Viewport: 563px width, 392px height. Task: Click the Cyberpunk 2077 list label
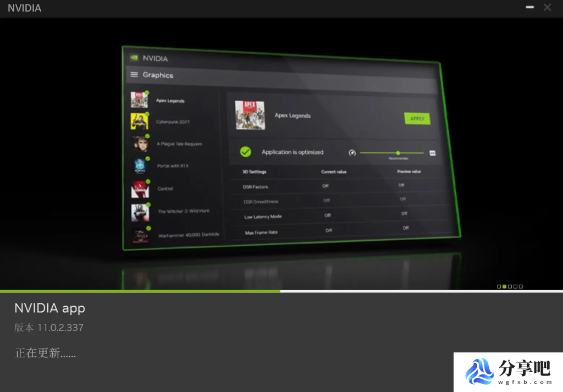(x=173, y=122)
